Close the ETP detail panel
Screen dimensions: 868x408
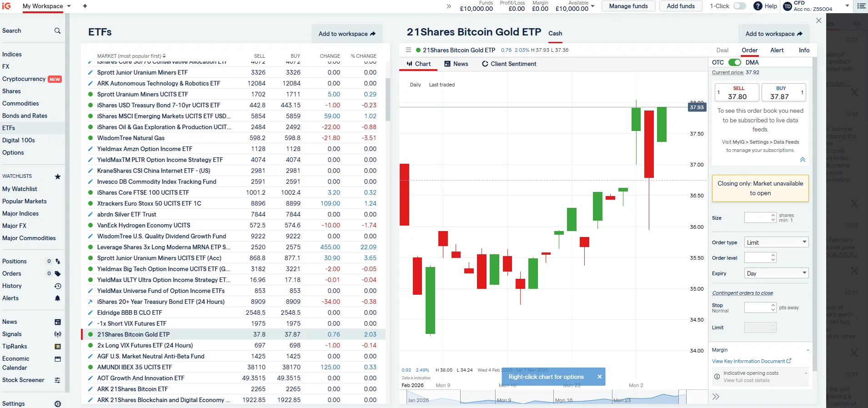[x=818, y=20]
